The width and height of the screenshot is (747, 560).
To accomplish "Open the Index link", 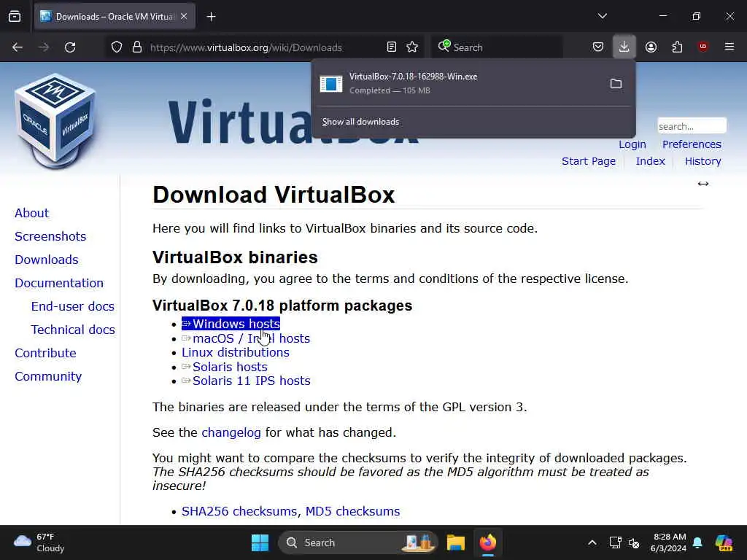I will (650, 161).
